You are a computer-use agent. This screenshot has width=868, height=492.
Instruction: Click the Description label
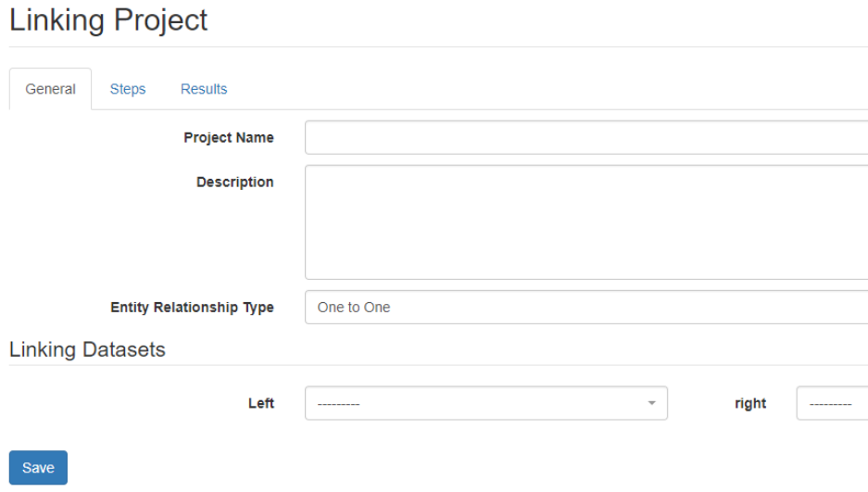click(235, 183)
